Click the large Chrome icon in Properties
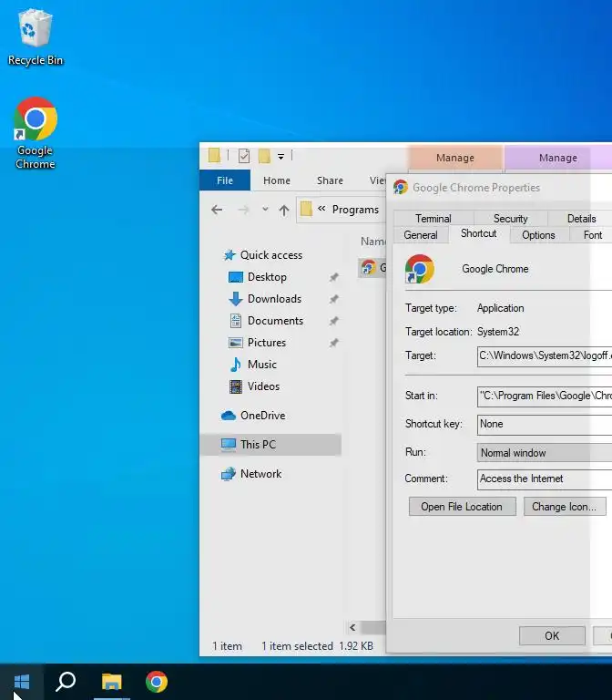The image size is (612, 700). pyautogui.click(x=419, y=269)
